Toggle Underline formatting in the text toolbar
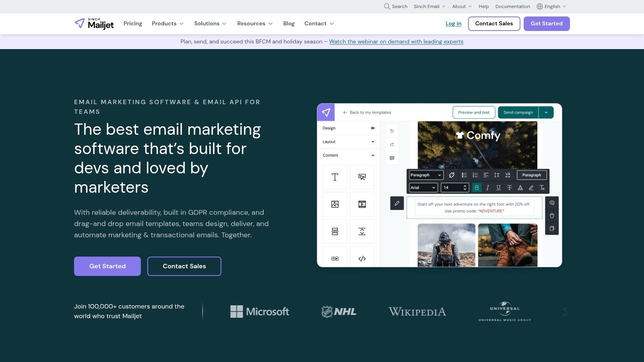The height and width of the screenshot is (362, 644). point(498,187)
